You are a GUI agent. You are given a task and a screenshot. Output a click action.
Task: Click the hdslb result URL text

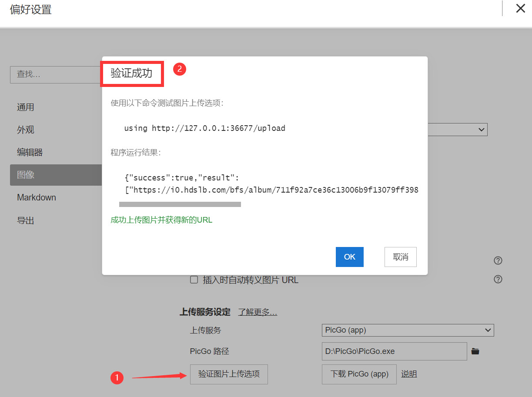(x=271, y=190)
